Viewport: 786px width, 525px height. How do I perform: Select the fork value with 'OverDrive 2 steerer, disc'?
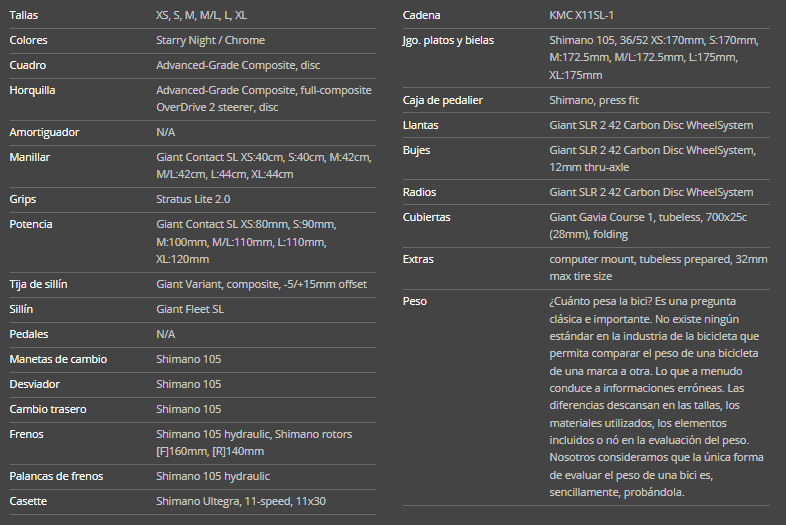coord(264,99)
